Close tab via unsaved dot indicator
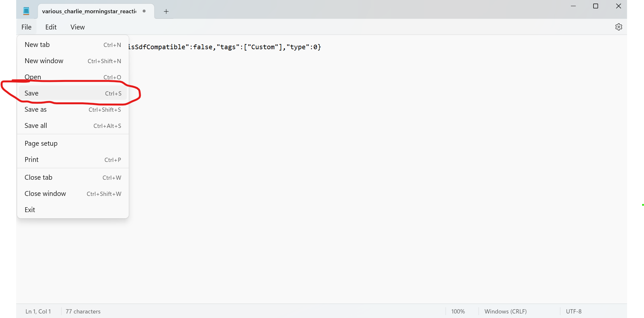 [144, 11]
